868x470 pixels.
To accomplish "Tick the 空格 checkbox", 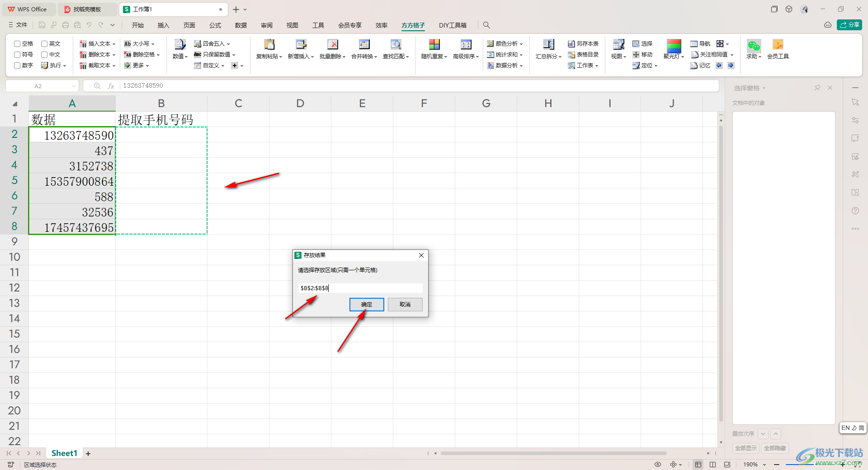I will pyautogui.click(x=17, y=44).
